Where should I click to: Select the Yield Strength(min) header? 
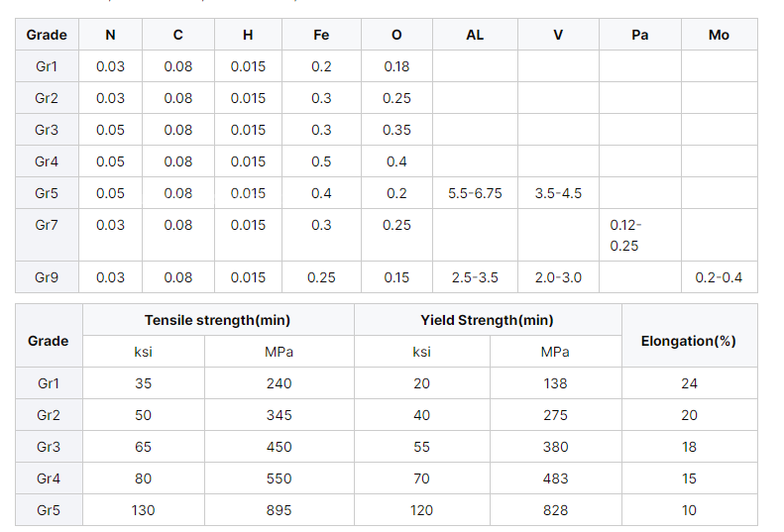click(488, 320)
